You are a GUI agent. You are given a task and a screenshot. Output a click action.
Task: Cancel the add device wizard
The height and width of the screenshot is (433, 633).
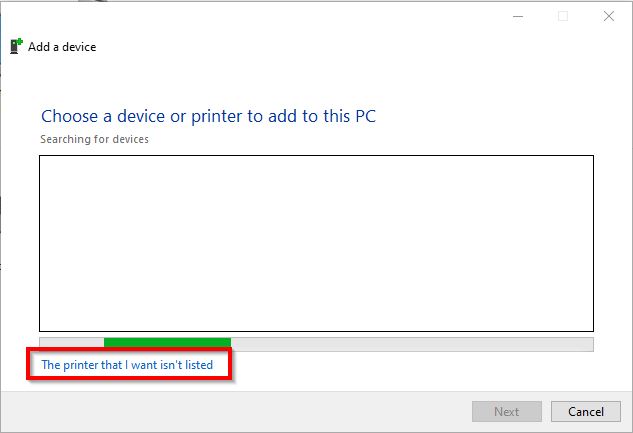pos(585,411)
